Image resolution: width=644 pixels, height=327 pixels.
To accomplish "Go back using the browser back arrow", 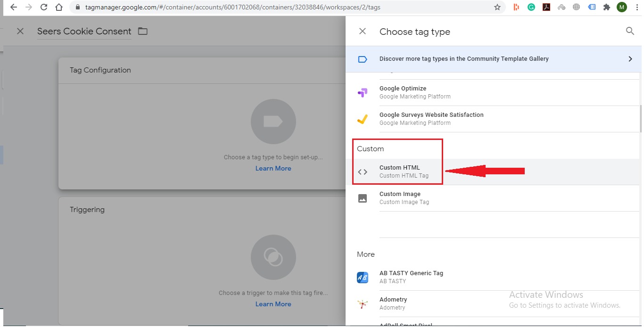I will 13,8.
